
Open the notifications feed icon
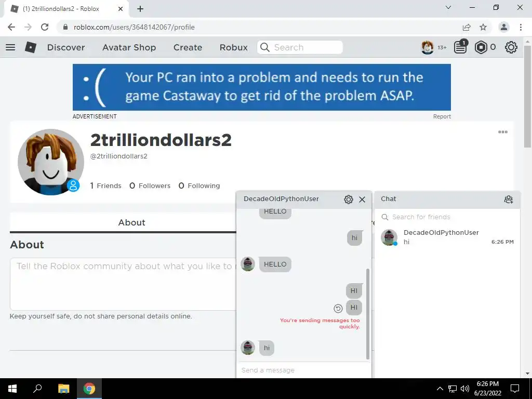coord(460,47)
